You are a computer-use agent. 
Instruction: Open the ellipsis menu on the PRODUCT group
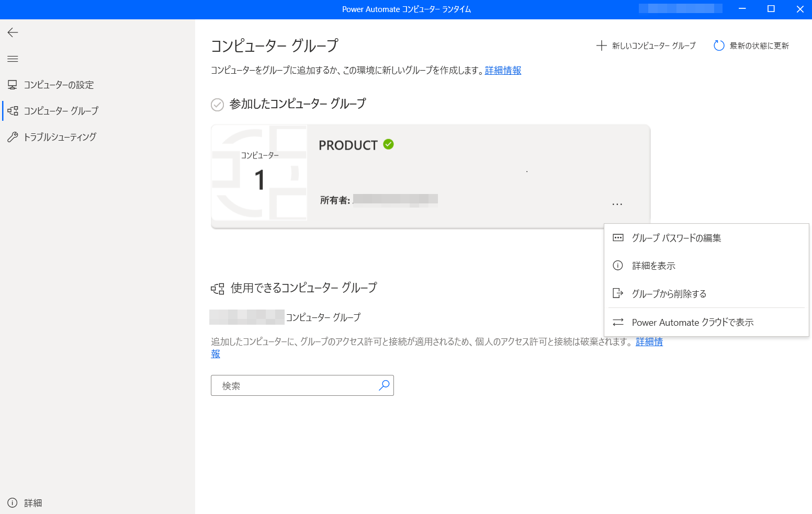click(x=617, y=203)
